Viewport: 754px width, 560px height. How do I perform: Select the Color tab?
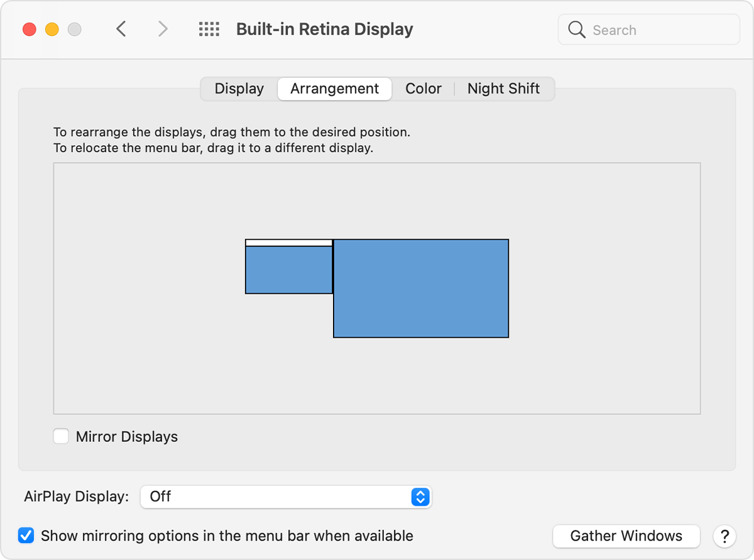pos(423,89)
